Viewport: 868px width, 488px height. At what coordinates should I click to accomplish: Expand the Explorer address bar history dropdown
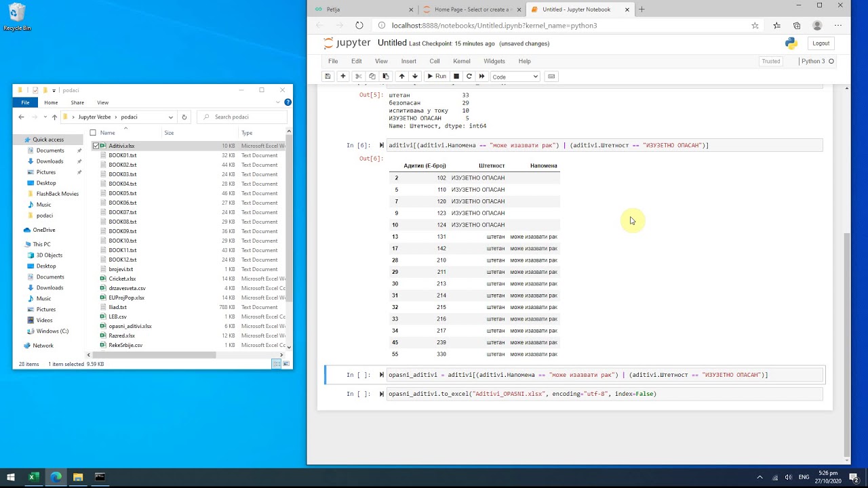click(x=170, y=117)
